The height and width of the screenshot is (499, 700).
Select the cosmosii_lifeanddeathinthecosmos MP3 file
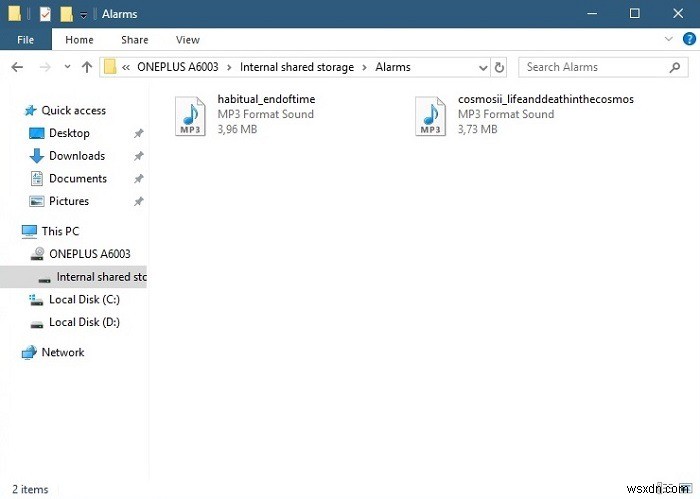click(430, 115)
